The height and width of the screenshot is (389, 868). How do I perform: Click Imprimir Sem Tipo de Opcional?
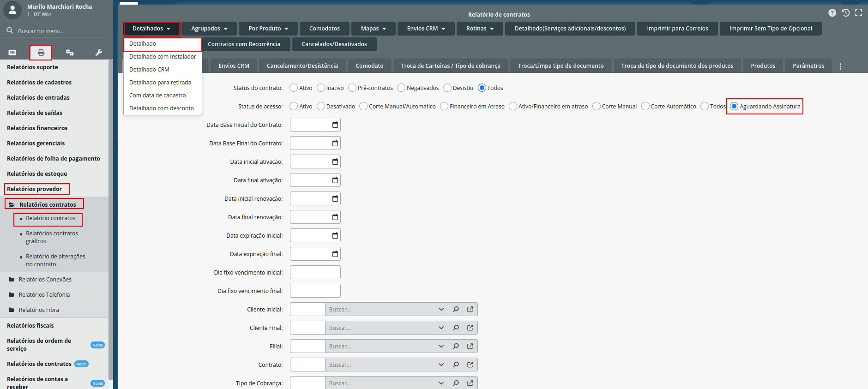click(771, 29)
